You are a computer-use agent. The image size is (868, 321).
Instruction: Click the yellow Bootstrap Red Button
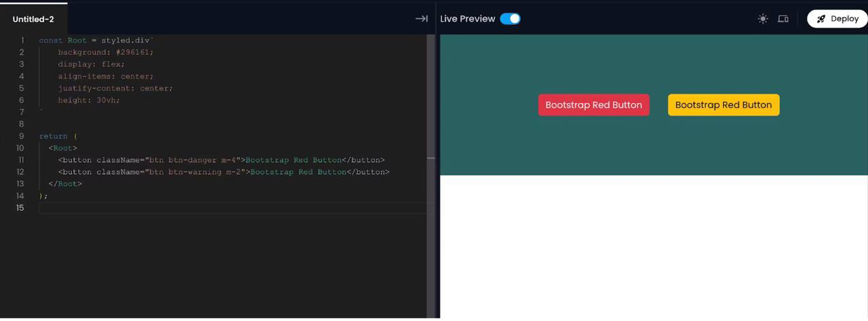pos(724,105)
